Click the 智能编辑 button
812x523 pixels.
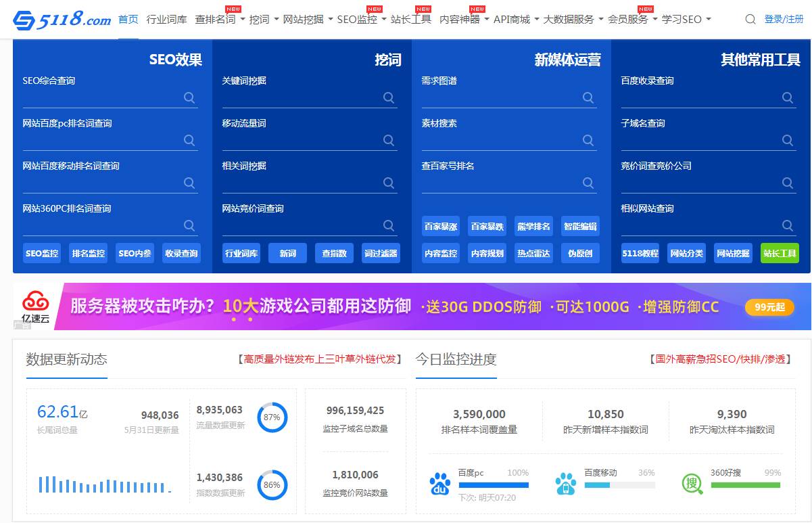pyautogui.click(x=580, y=226)
